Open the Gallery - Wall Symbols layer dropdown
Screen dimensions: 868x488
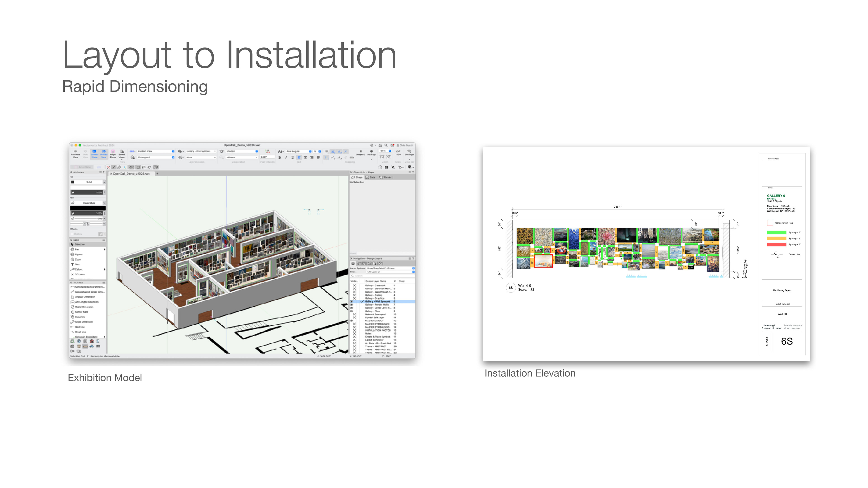click(201, 152)
